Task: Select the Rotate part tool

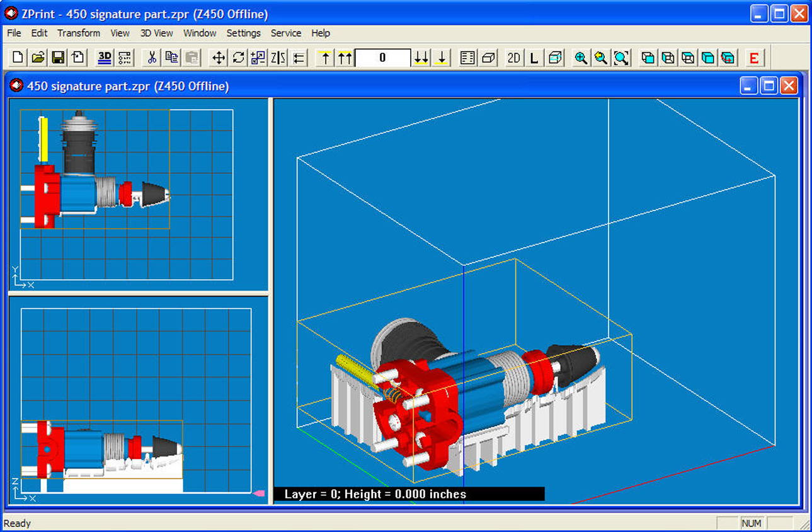Action: click(x=238, y=57)
